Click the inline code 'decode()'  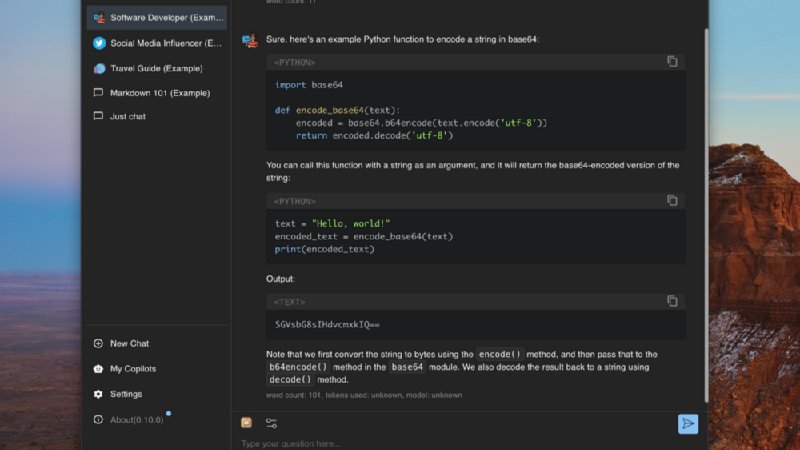pos(290,380)
